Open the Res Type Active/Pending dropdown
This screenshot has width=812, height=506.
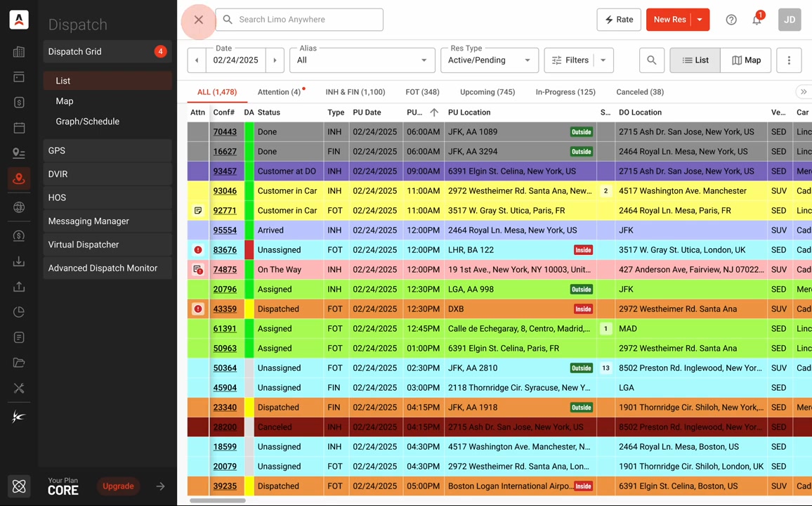pos(490,60)
